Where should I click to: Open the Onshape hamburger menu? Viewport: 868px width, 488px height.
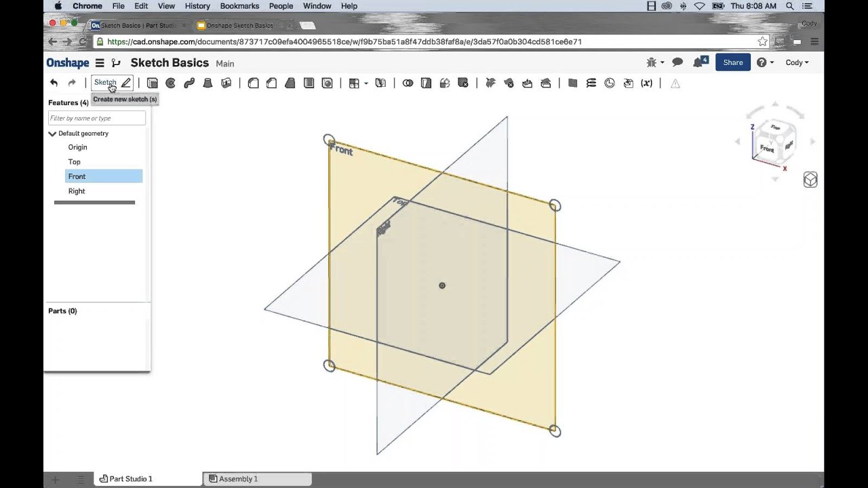pos(100,63)
